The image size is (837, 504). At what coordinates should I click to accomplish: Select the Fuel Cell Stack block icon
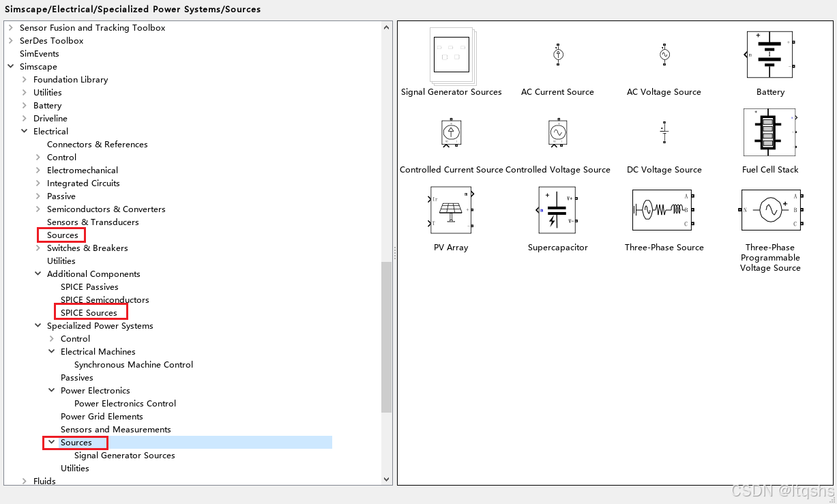click(770, 132)
